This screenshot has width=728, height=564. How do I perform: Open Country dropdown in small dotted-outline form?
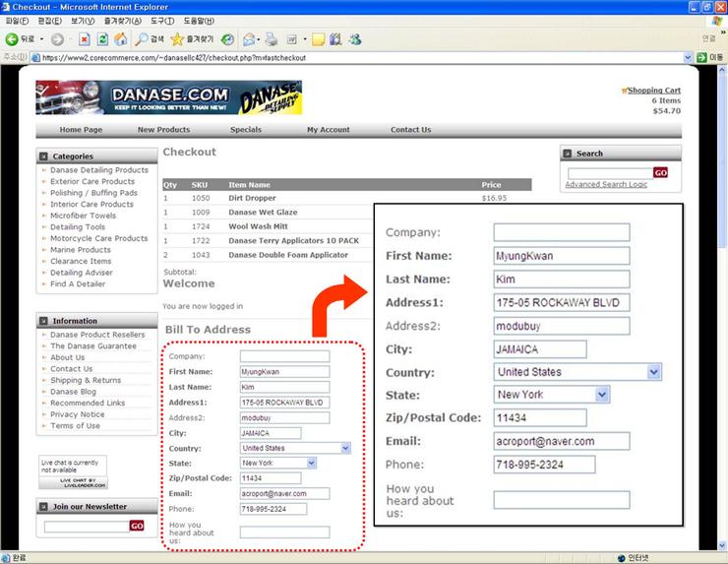(x=345, y=448)
